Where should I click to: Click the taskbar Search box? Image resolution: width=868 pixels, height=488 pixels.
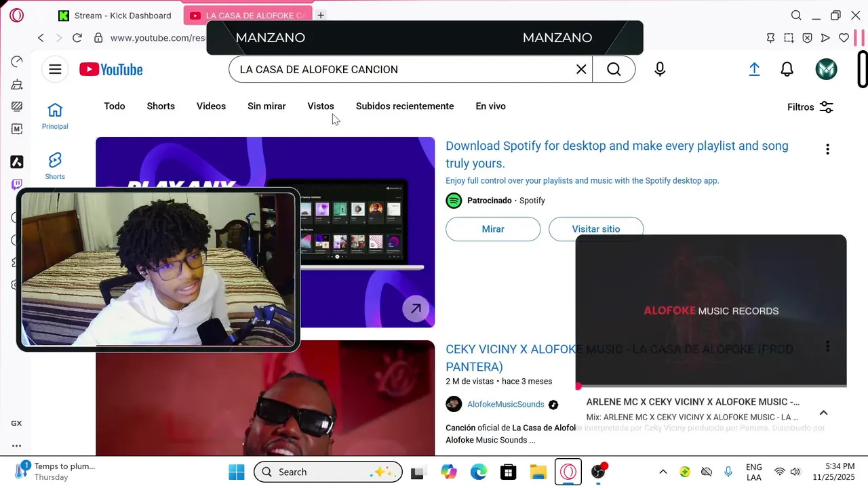click(328, 472)
